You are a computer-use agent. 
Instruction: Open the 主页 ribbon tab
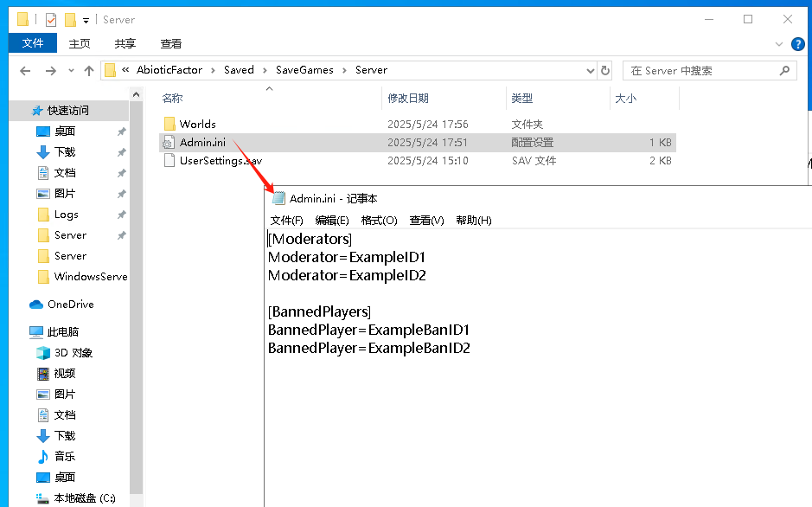(x=80, y=43)
